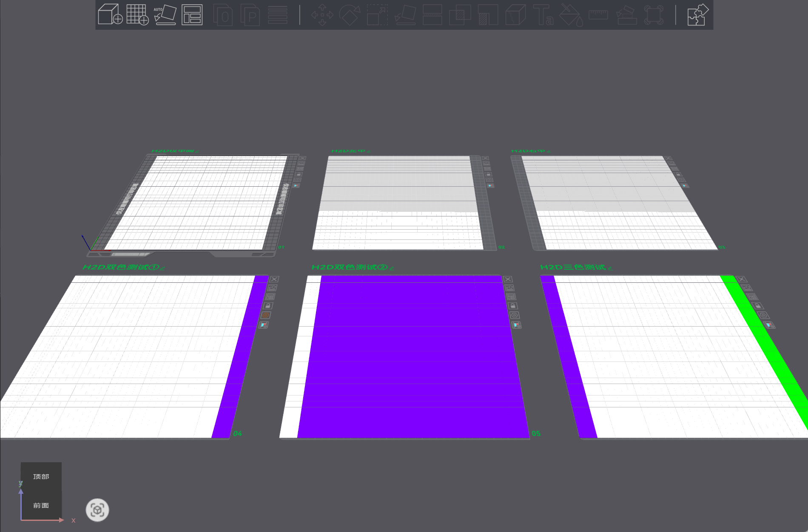Edit the H2D双色测试② plate name pencil
808x532 pixels.
click(x=392, y=268)
